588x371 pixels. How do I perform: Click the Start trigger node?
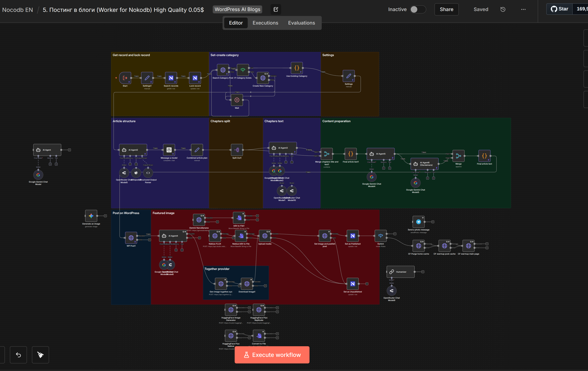pyautogui.click(x=125, y=78)
